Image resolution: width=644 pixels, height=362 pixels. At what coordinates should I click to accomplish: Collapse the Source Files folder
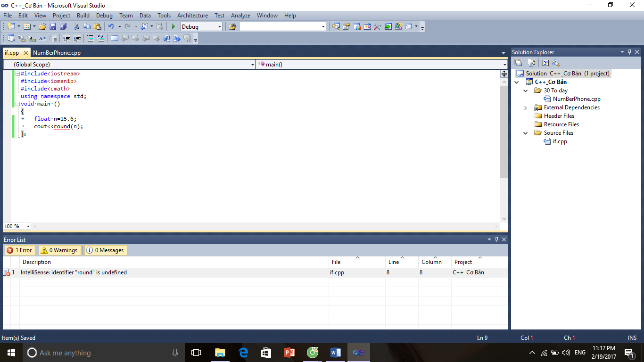point(526,133)
